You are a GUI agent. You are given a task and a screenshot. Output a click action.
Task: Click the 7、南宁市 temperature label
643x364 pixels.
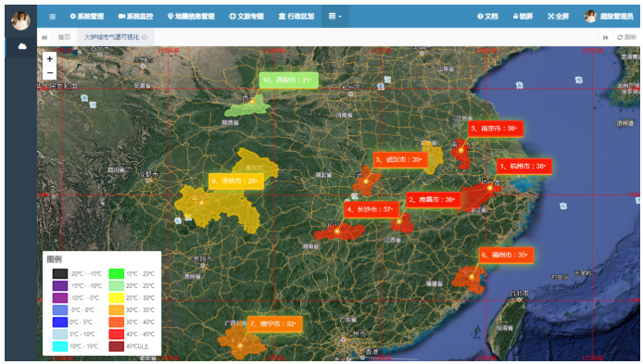[275, 324]
